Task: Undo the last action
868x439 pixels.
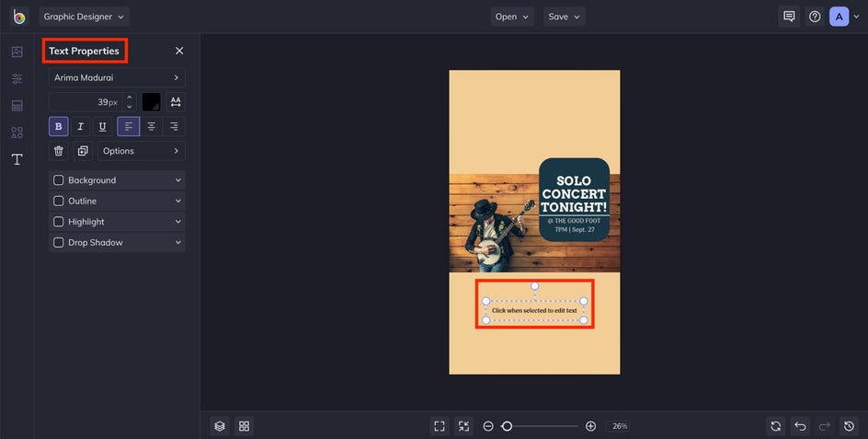Action: [801, 426]
